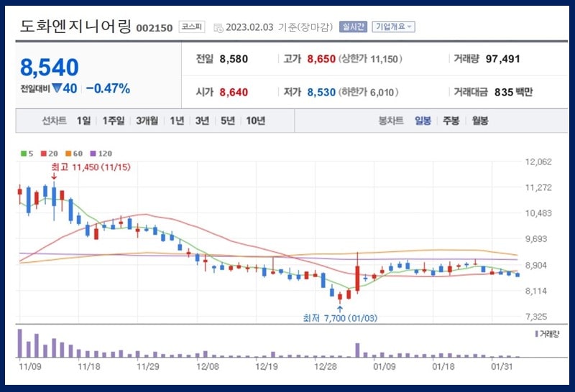The image size is (575, 392).
Task: Click the 11/18 date axis label
Action: [88, 366]
